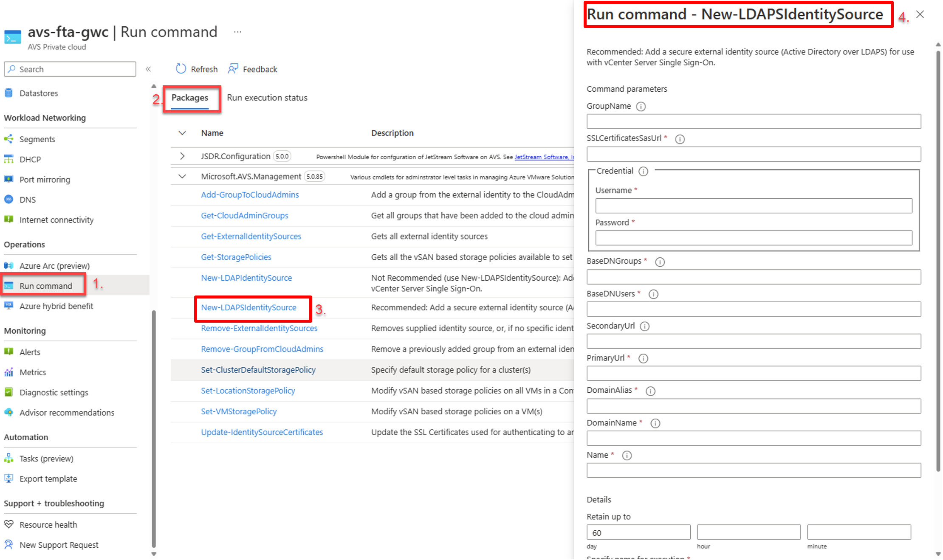Viewport: 943px width, 560px height.
Task: Click the PrimaryUrl input field
Action: (754, 374)
